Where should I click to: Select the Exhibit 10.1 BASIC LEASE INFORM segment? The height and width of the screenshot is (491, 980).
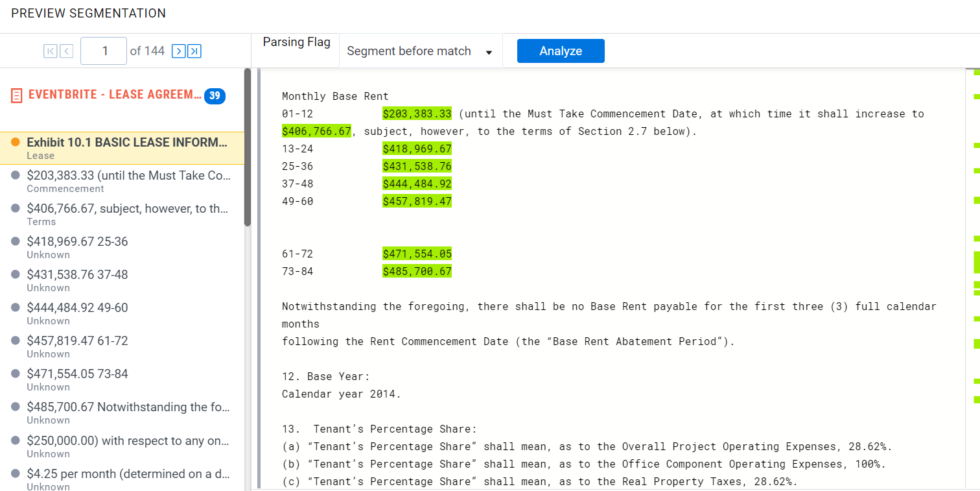(x=122, y=148)
